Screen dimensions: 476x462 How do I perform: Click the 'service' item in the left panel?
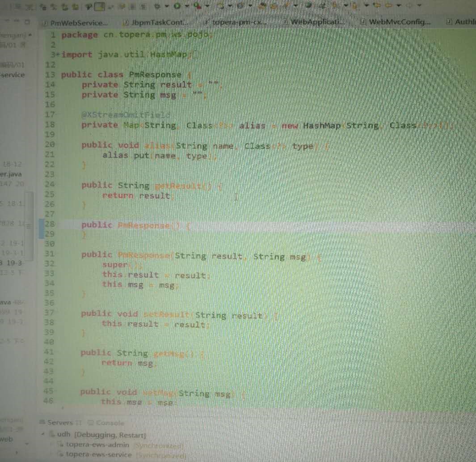point(13,75)
